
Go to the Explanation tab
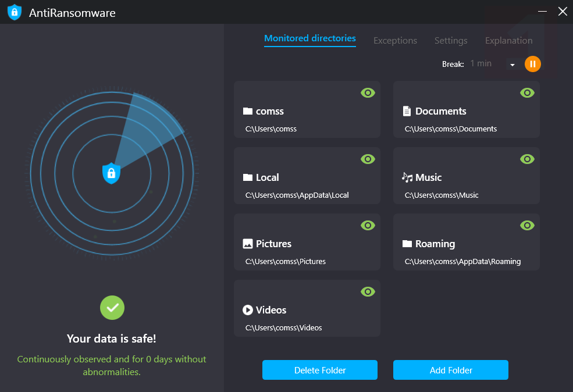(x=508, y=41)
